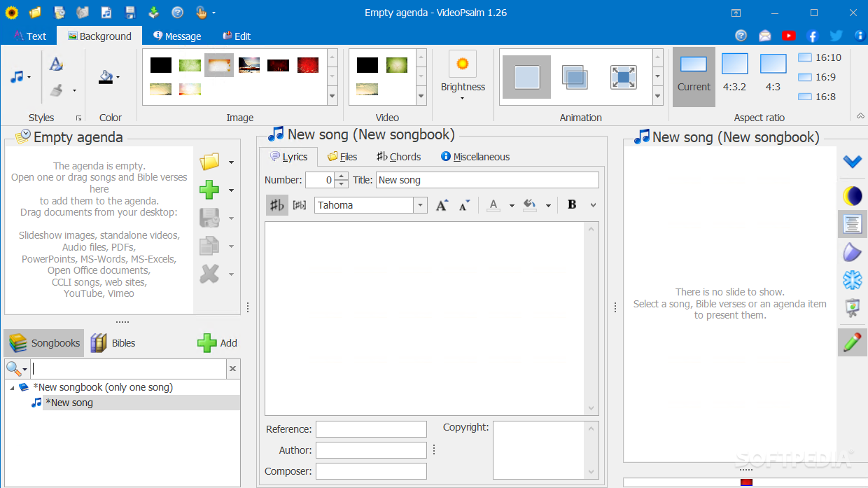
Task: Click the sunflower VideoPsalm application icon
Action: 12,12
